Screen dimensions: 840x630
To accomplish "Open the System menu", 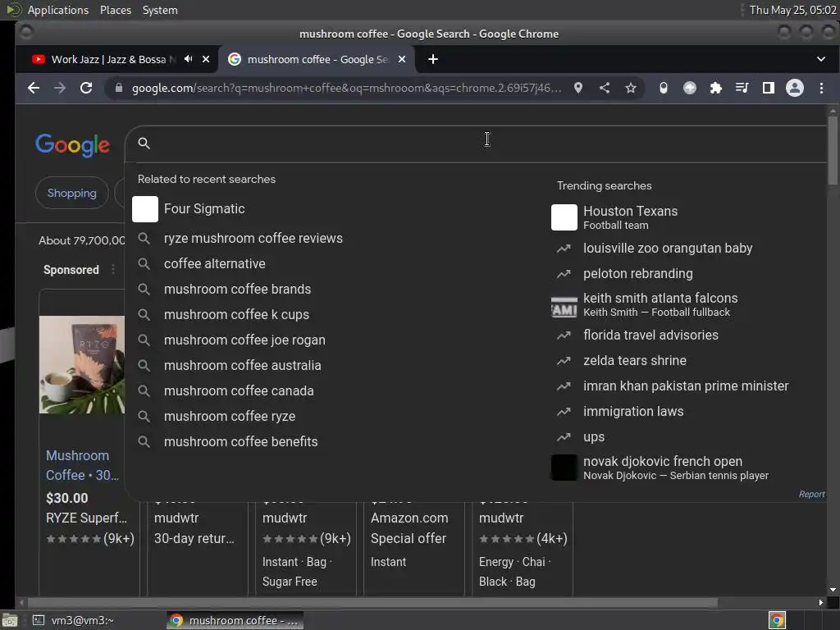I will [x=160, y=10].
